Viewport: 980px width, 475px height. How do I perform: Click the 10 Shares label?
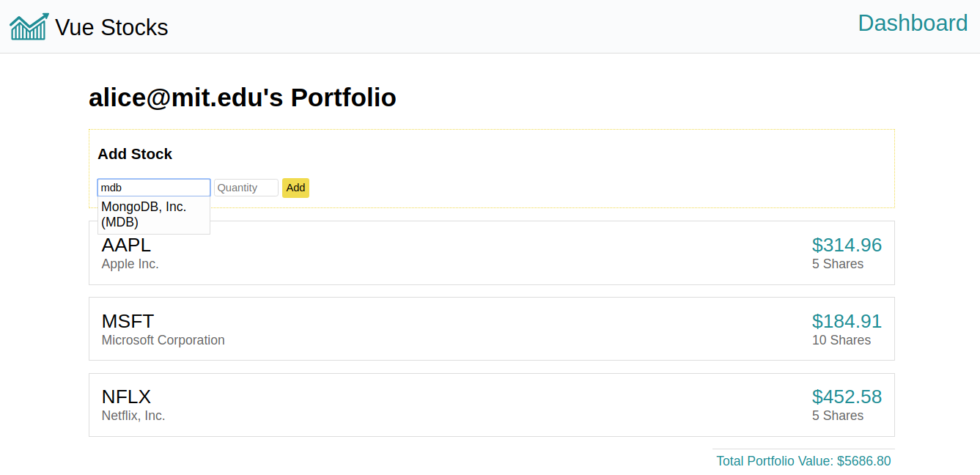841,340
